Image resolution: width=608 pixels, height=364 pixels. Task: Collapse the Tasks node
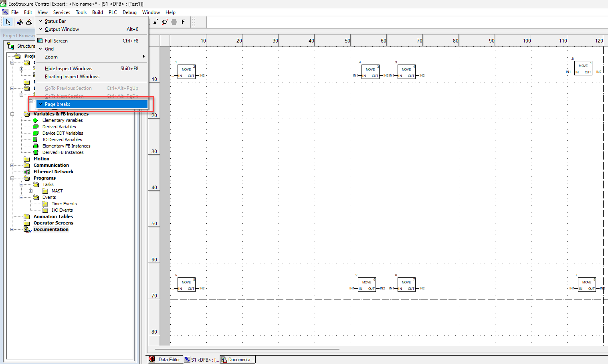click(x=21, y=184)
